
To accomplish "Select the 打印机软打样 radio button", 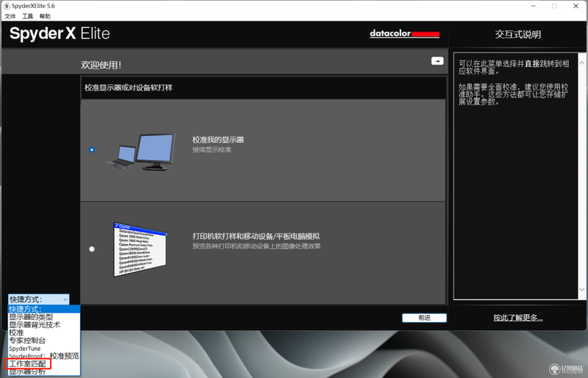I will point(92,249).
